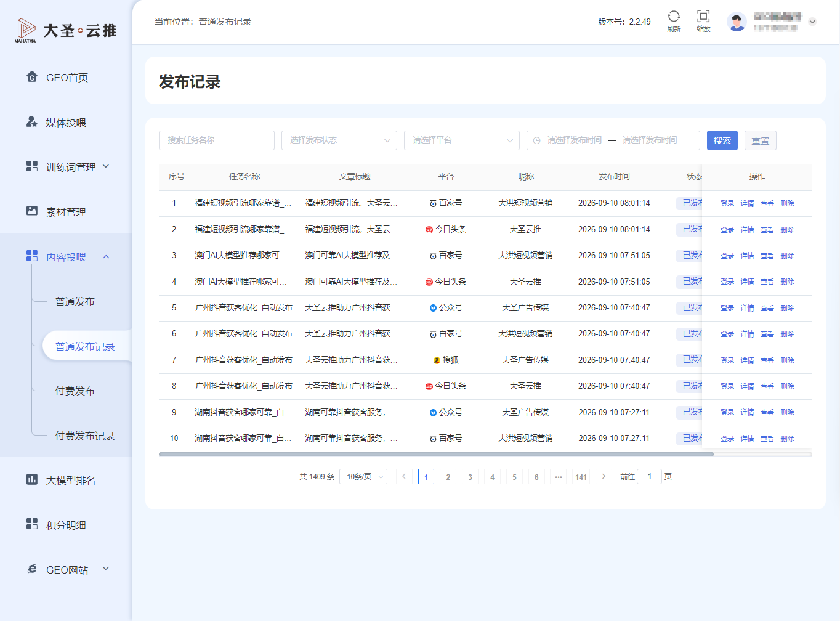Click the calendar clock icon in date filter
This screenshot has height=621, width=840.
pos(536,140)
